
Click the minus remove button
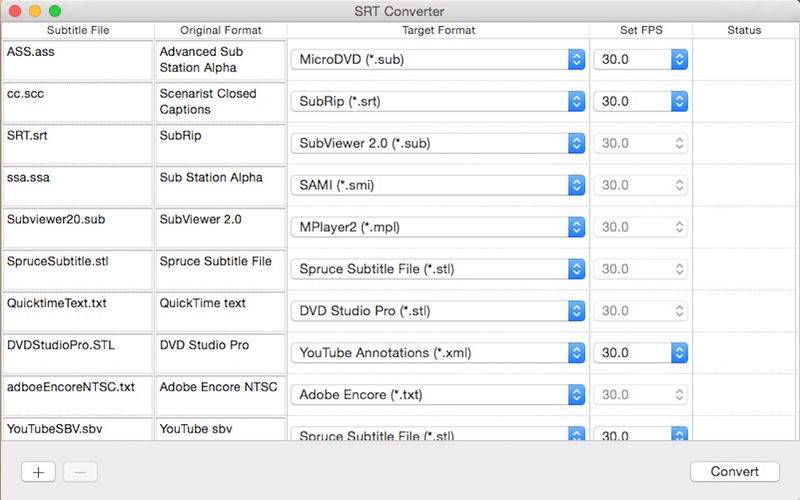tap(80, 472)
